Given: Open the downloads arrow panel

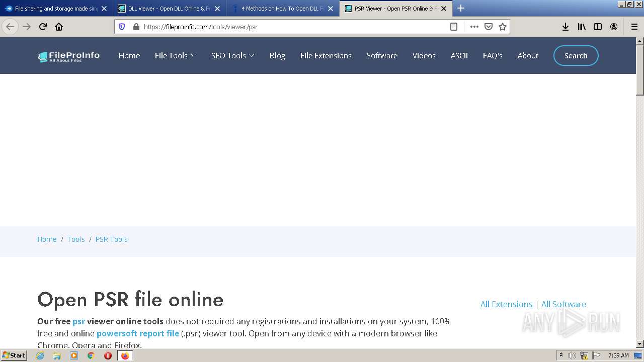Looking at the screenshot, I should click(x=566, y=27).
